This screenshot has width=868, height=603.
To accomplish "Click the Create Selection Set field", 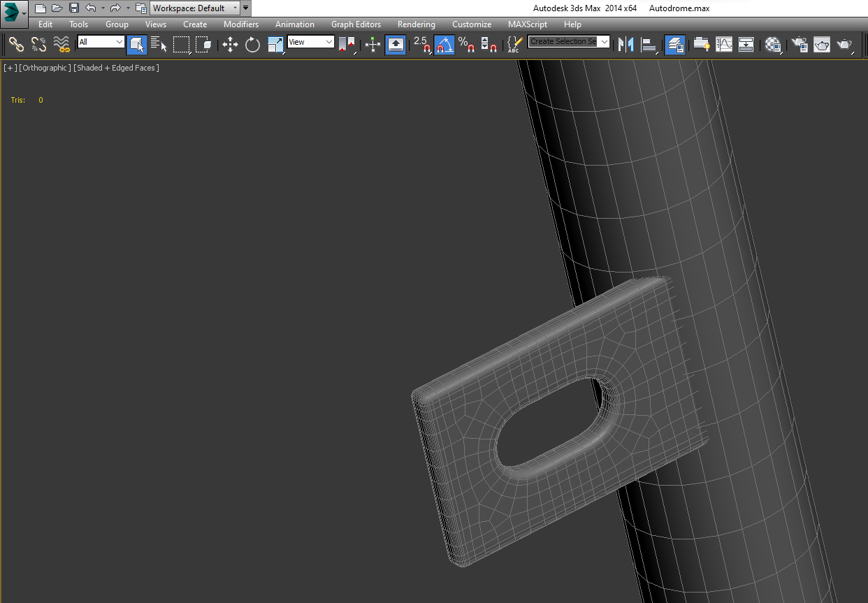I will [x=563, y=42].
